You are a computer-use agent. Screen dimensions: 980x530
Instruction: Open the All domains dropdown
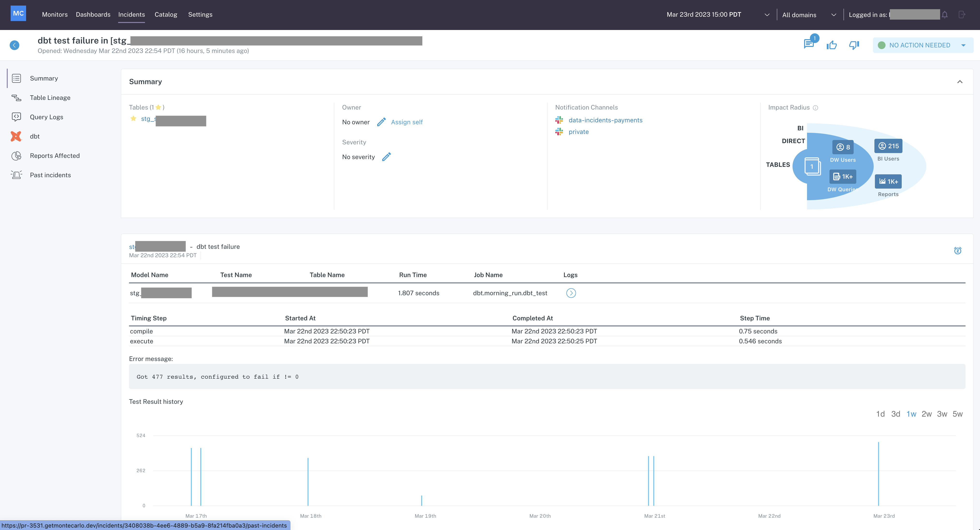tap(809, 15)
